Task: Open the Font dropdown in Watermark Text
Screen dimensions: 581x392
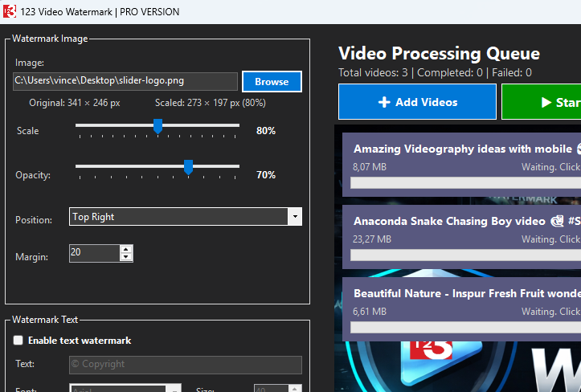Action: tap(174, 389)
